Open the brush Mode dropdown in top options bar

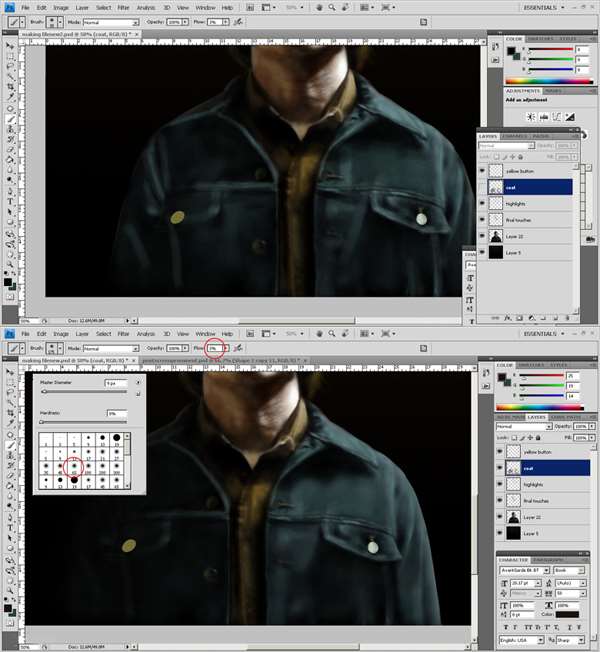[x=111, y=22]
